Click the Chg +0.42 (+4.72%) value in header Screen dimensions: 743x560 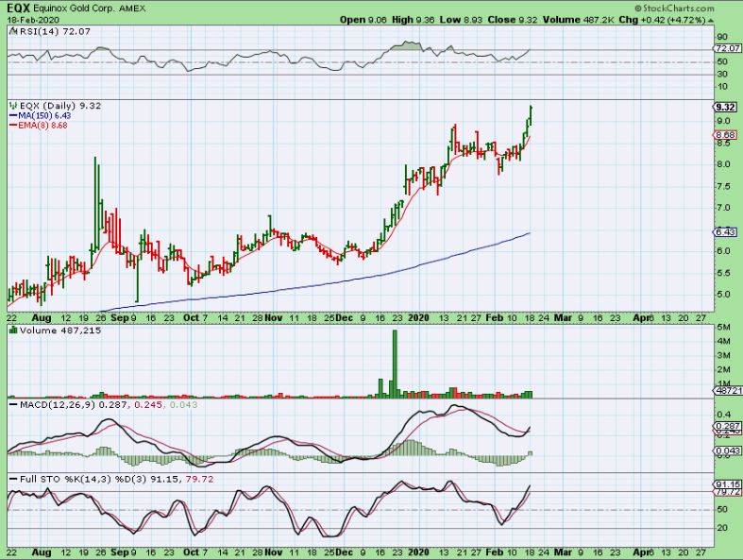(x=669, y=18)
